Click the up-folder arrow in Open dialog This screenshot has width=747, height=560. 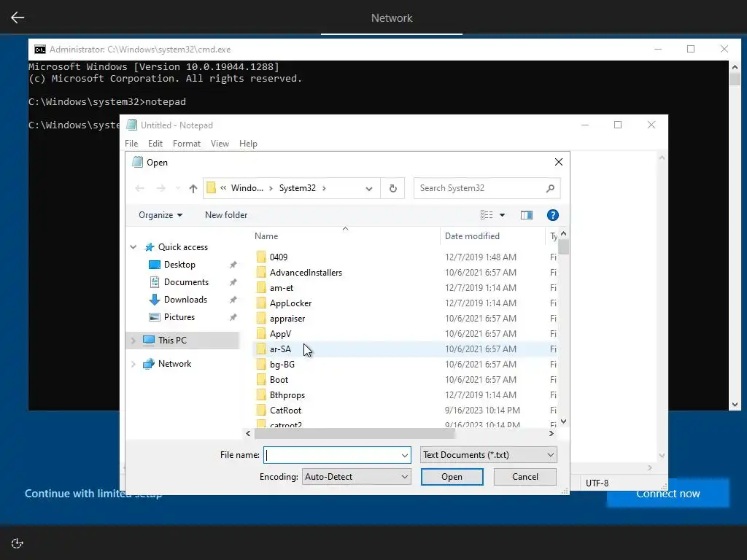[193, 189]
